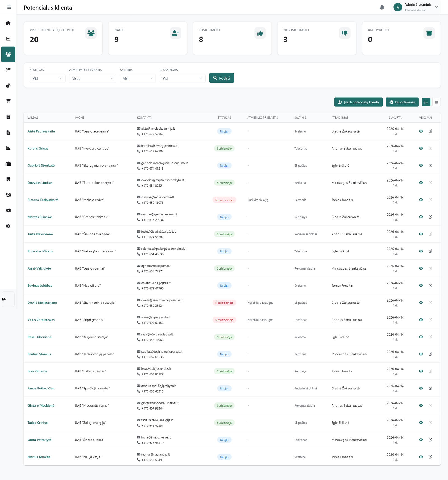Click the notification bell icon
This screenshot has width=448, height=480.
pos(382,7)
